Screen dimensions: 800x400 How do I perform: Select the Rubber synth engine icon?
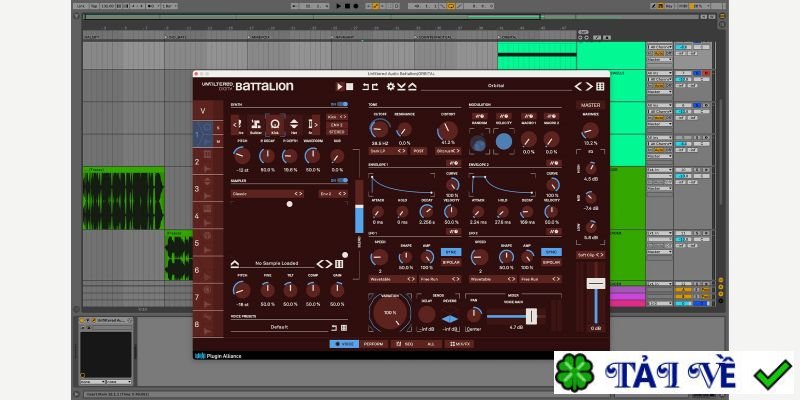[x=256, y=124]
